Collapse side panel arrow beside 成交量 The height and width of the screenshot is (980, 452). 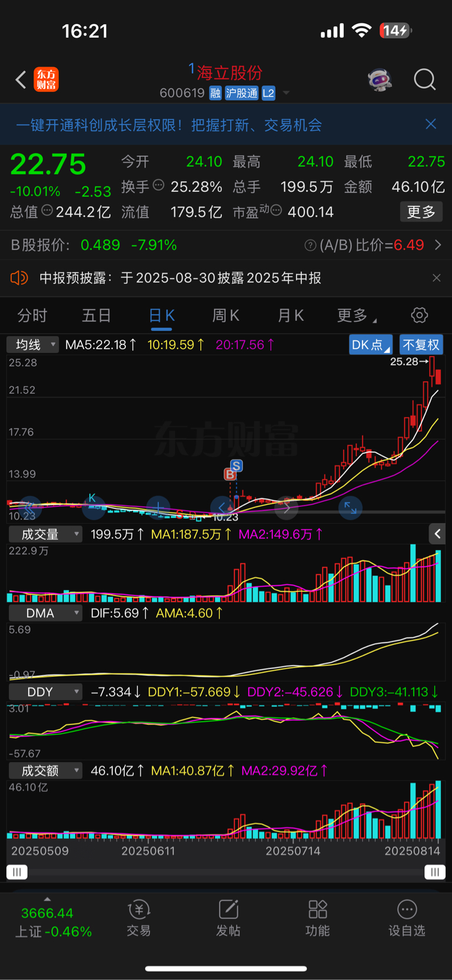(x=437, y=534)
